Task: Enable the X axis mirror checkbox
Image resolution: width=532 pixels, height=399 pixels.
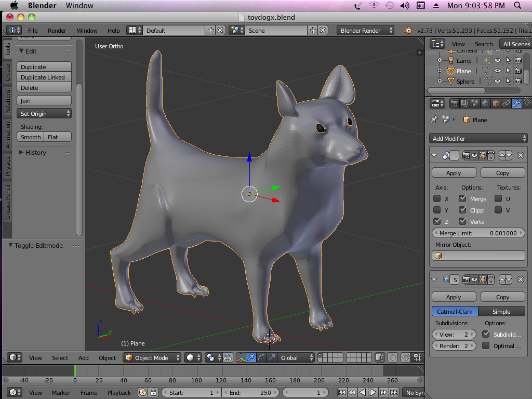Action: [437, 198]
